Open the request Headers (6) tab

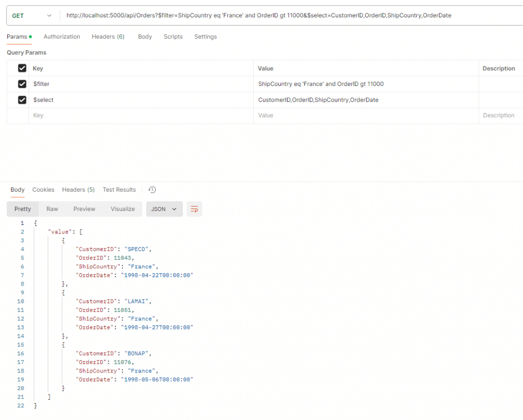coord(108,37)
